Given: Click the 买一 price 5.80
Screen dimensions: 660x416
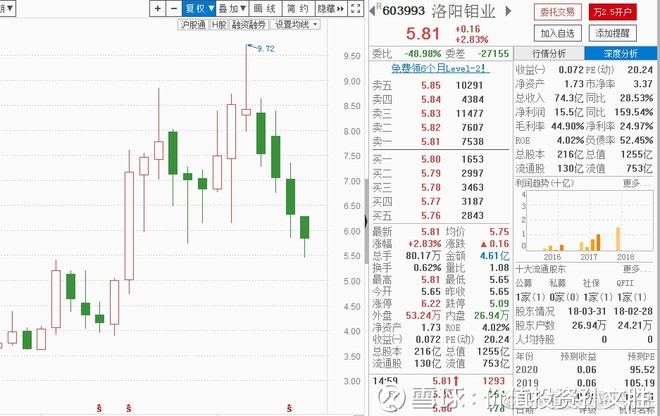Looking at the screenshot, I should [431, 160].
